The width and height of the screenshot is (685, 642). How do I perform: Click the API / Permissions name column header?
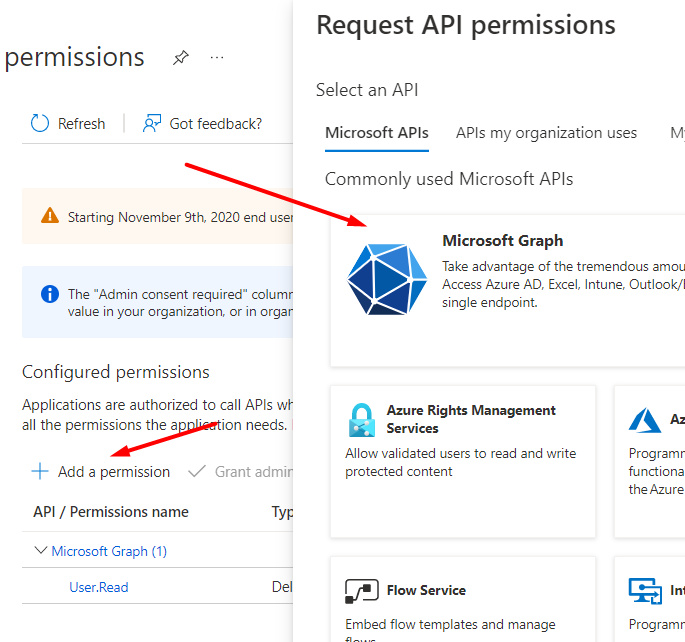111,512
